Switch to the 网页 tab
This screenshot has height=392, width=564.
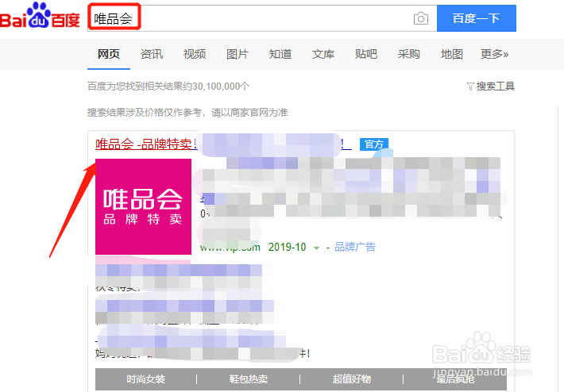(x=109, y=54)
